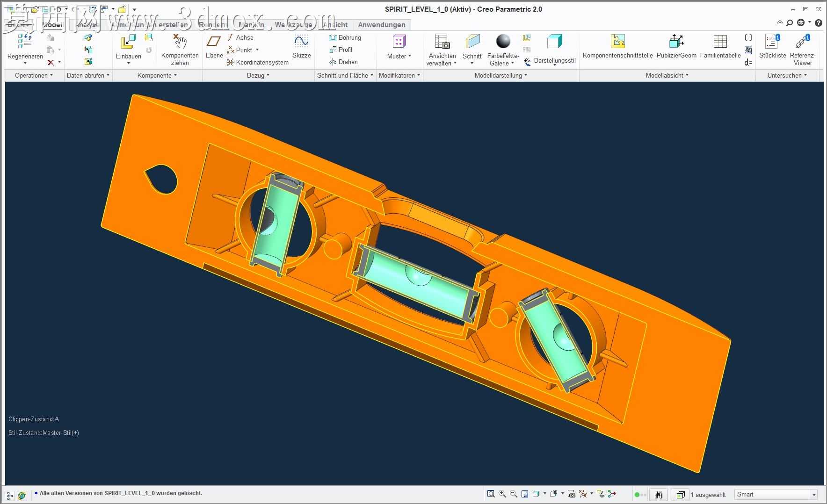Click the help question mark button

(x=819, y=22)
